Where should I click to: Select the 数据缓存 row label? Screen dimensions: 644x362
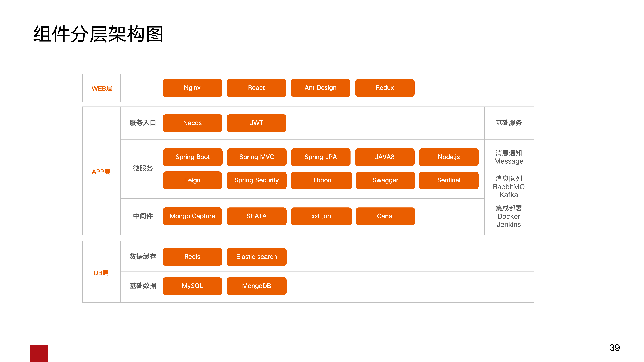[143, 257]
